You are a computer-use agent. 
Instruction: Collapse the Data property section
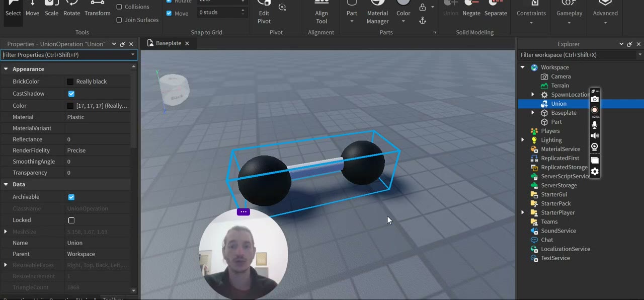pyautogui.click(x=6, y=184)
